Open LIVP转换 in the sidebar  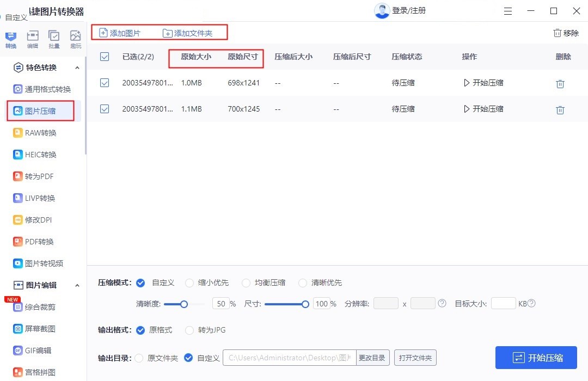34,198
